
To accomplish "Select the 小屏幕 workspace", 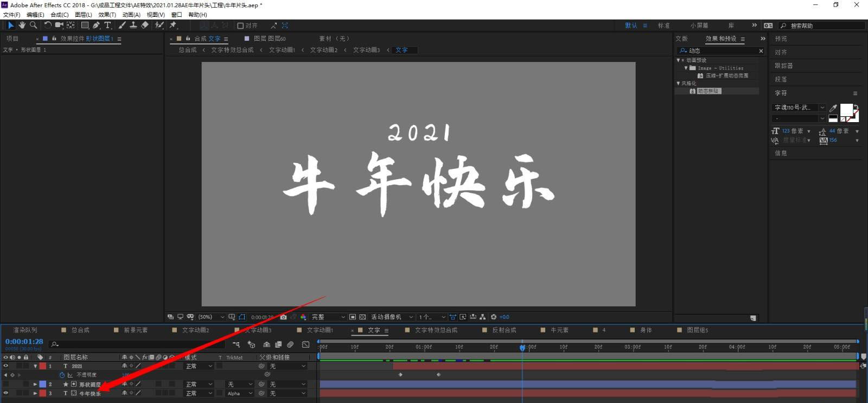I will (x=699, y=26).
